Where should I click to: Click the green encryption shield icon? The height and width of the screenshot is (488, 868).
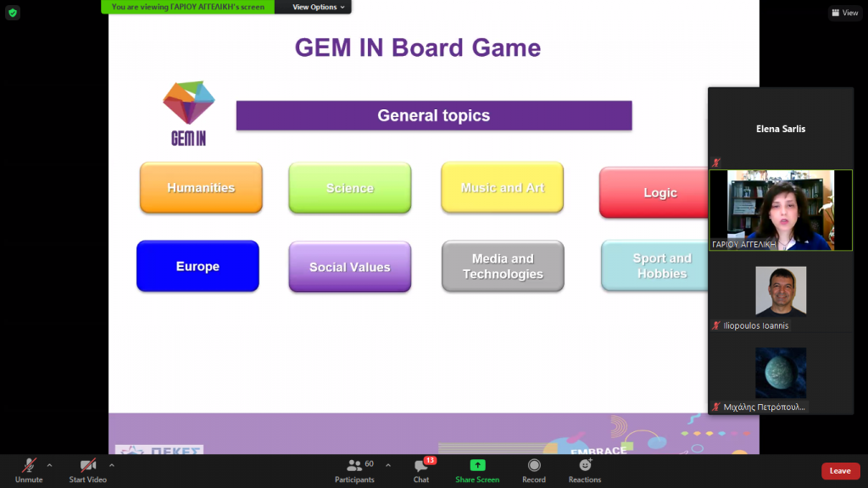[x=13, y=13]
